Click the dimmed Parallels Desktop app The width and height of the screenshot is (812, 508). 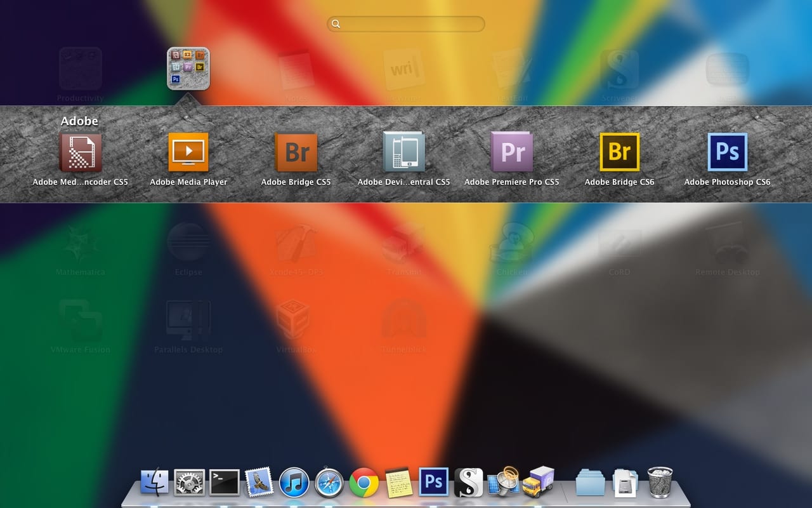(188, 321)
